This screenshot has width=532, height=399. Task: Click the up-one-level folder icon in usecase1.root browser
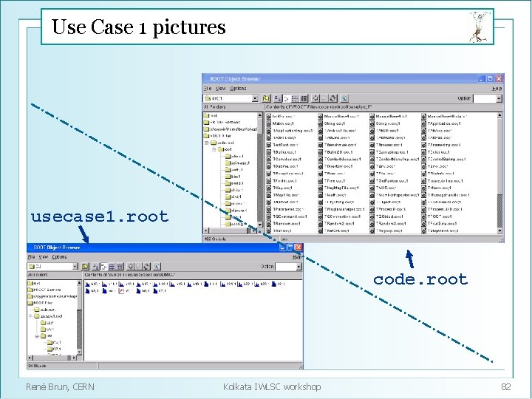click(x=85, y=266)
